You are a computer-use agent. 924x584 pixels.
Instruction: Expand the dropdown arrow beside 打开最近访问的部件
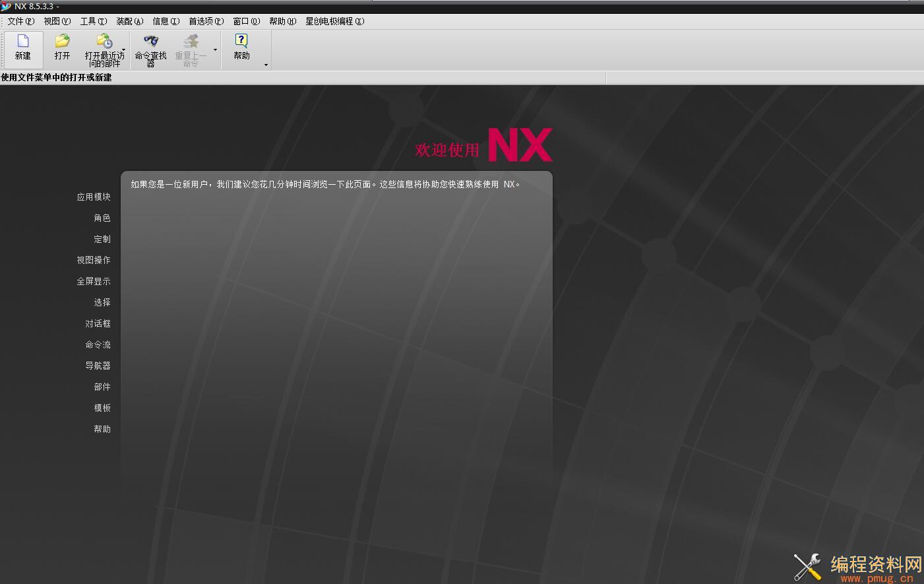point(123,49)
